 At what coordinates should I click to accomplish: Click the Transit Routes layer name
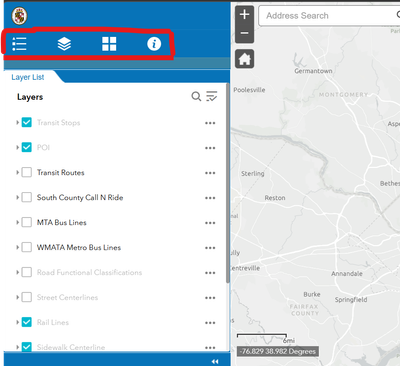click(61, 173)
